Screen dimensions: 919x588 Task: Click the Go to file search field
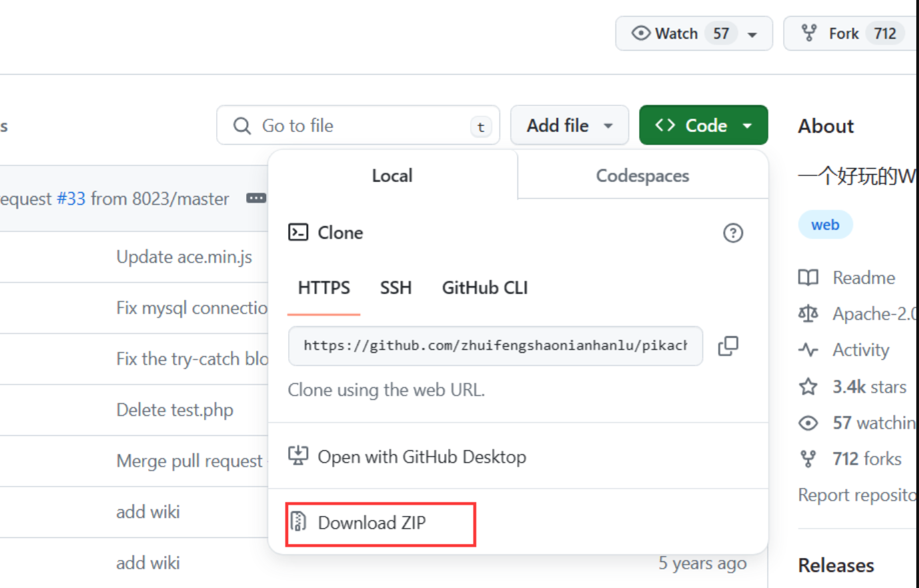tap(358, 125)
